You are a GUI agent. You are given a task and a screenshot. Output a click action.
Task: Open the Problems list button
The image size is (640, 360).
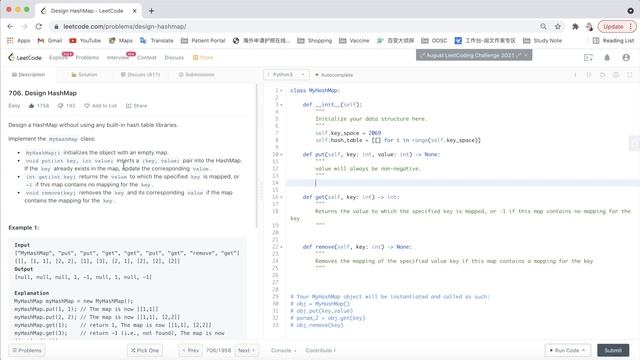pyautogui.click(x=27, y=350)
